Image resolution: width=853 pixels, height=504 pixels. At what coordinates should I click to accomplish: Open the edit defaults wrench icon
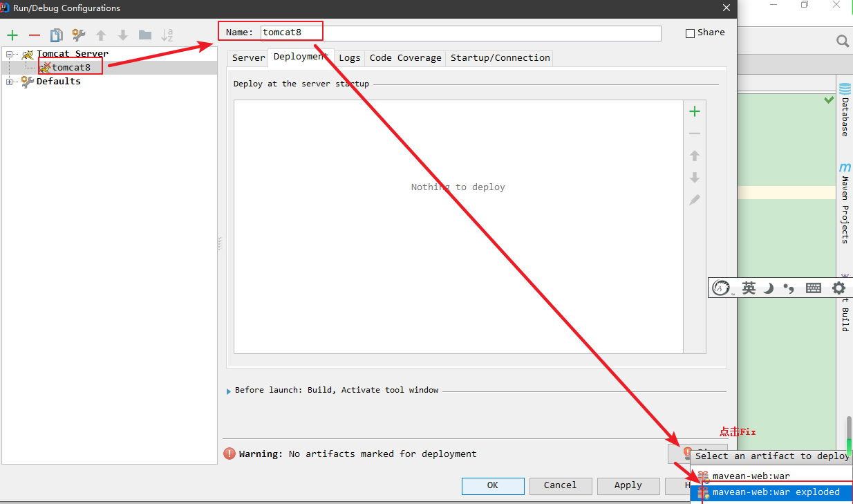click(79, 35)
